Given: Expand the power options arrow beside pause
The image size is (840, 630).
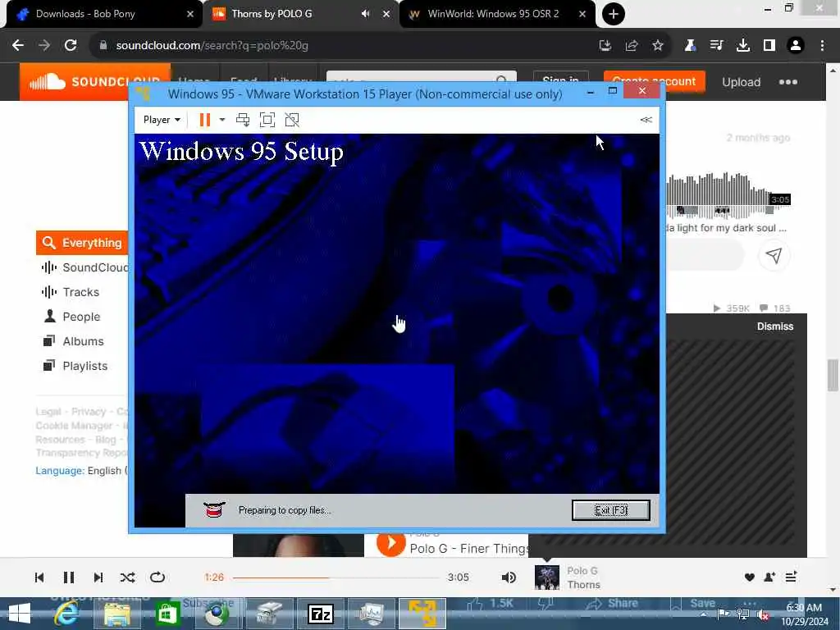Looking at the screenshot, I should pos(221,120).
